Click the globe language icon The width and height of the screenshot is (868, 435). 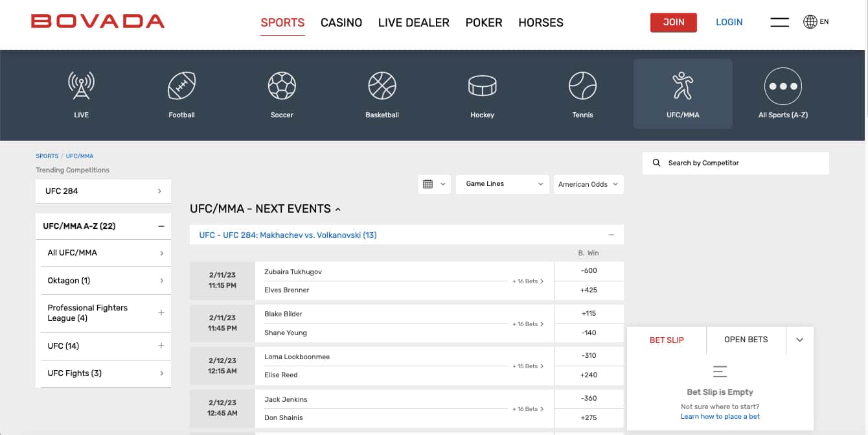pyautogui.click(x=810, y=22)
